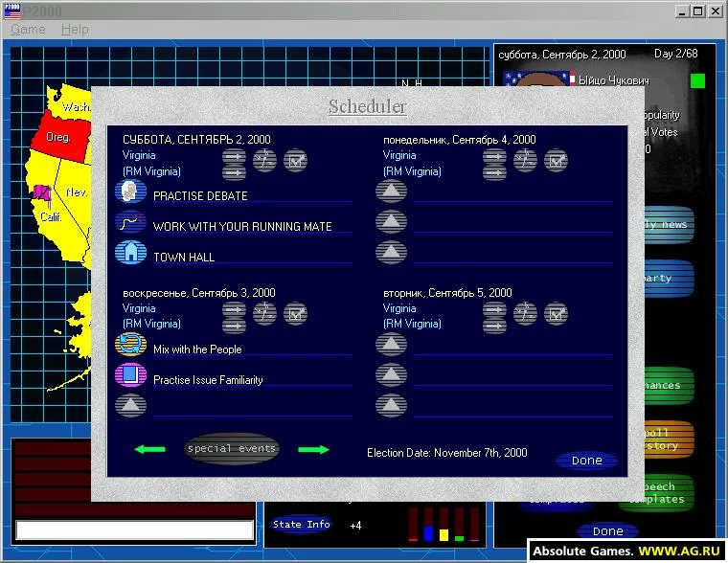Click Done in the main window's right panel
The width and height of the screenshot is (728, 563).
[607, 531]
